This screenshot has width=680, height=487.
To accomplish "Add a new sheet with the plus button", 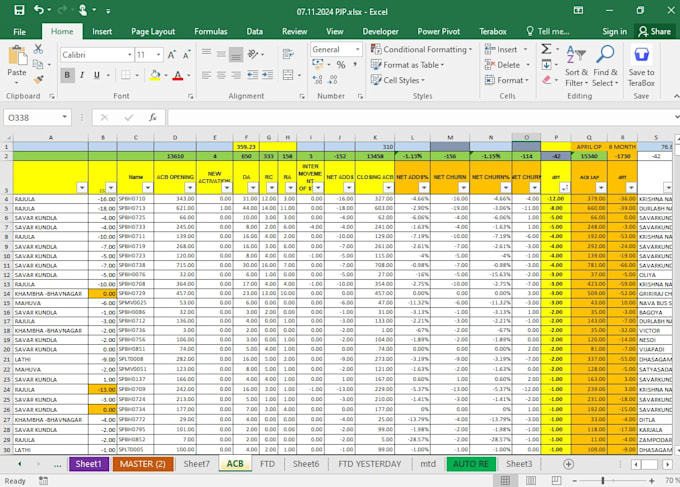I will pyautogui.click(x=568, y=464).
